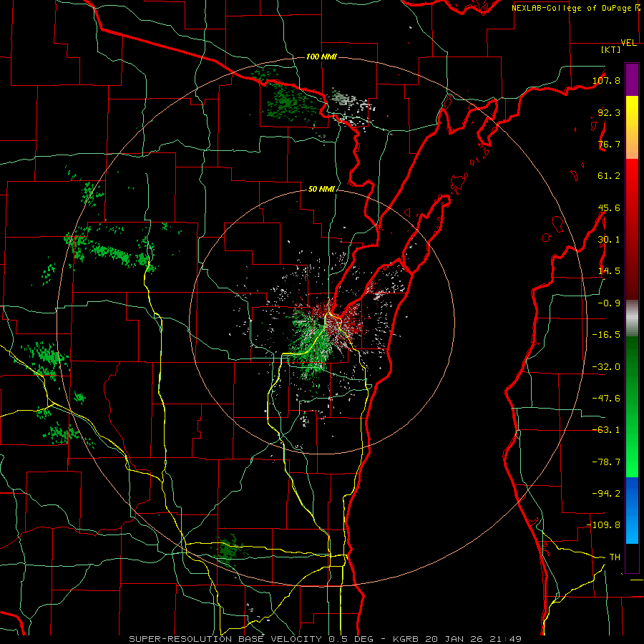Select the 100 NMI range ring label

point(321,57)
